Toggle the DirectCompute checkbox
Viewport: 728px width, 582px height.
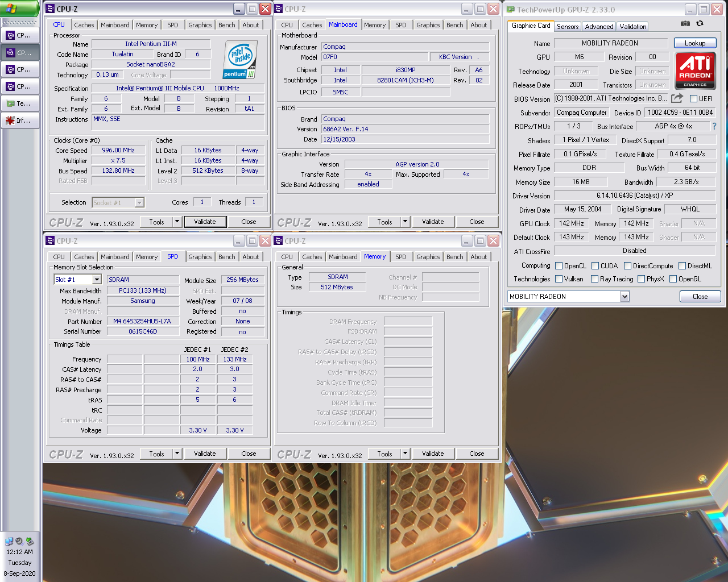click(627, 266)
